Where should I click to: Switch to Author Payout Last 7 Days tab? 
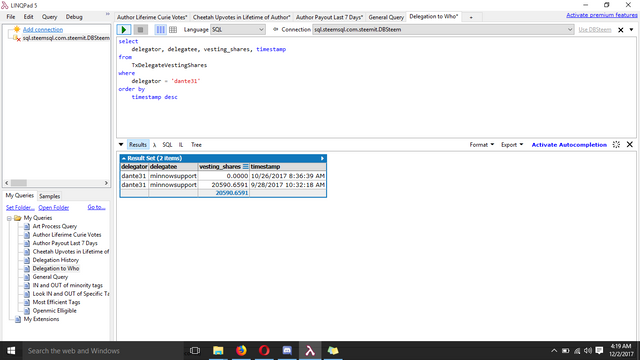[x=329, y=17]
